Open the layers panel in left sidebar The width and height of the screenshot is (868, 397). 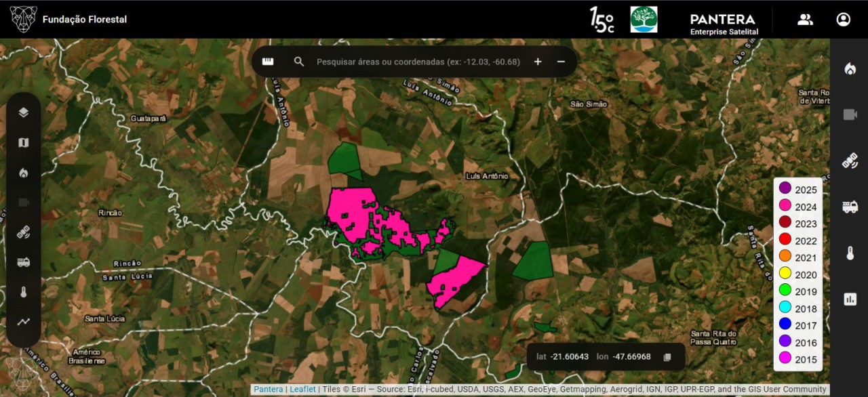(x=24, y=112)
